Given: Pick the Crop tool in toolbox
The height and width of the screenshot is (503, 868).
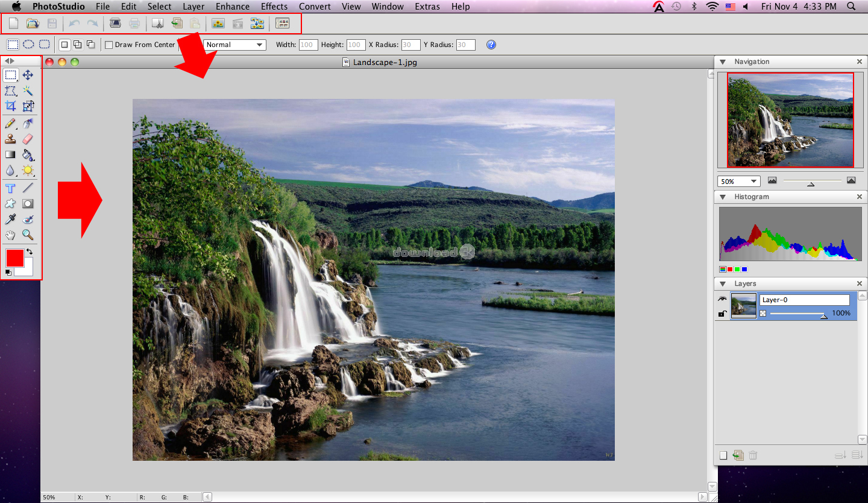Looking at the screenshot, I should coord(10,106).
